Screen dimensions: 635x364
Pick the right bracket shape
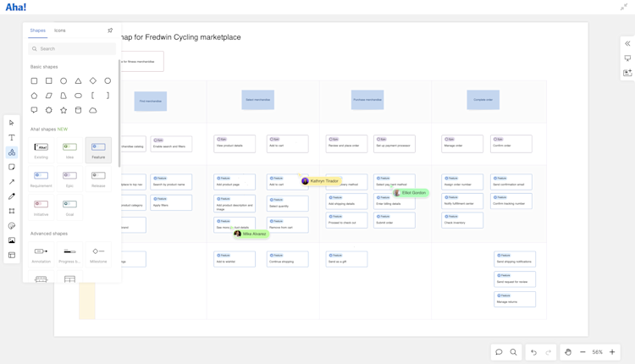(108, 96)
